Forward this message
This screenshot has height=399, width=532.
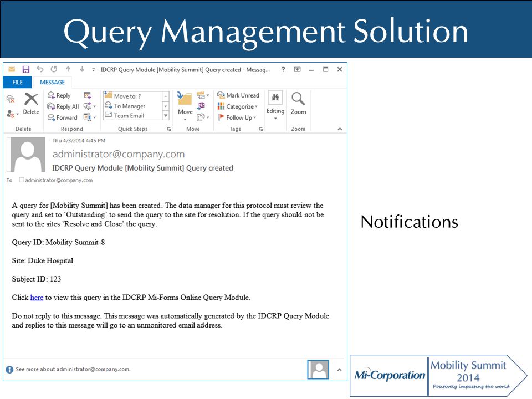coord(63,117)
